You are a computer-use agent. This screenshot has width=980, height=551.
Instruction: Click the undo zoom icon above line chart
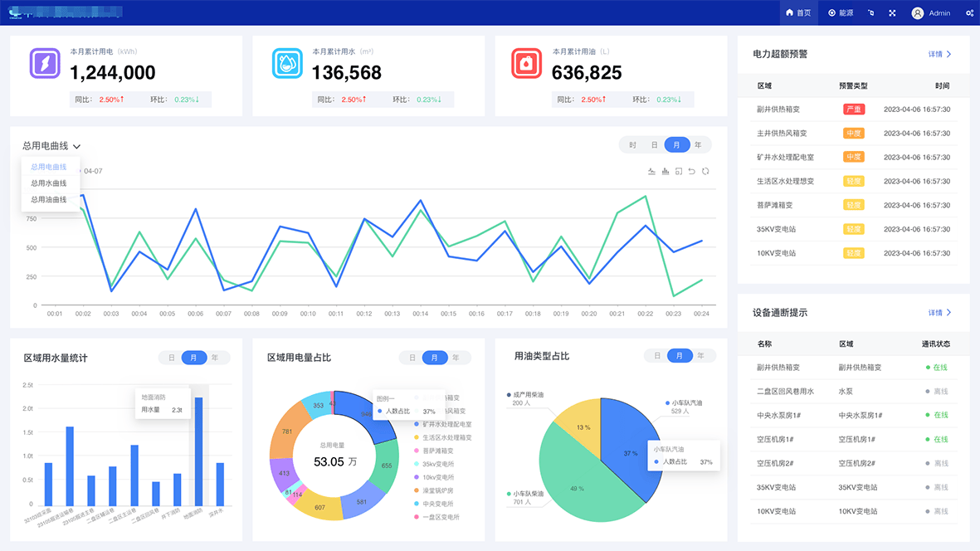(692, 171)
